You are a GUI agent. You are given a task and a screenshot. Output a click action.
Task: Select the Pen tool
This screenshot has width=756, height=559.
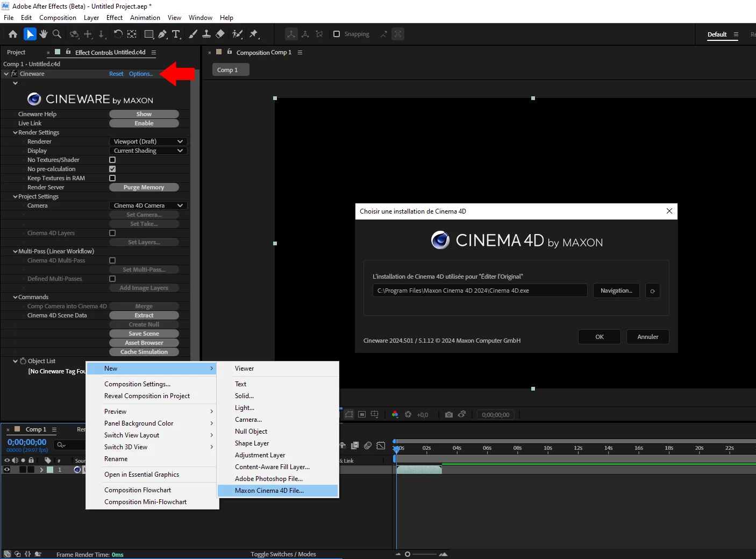pyautogui.click(x=162, y=34)
